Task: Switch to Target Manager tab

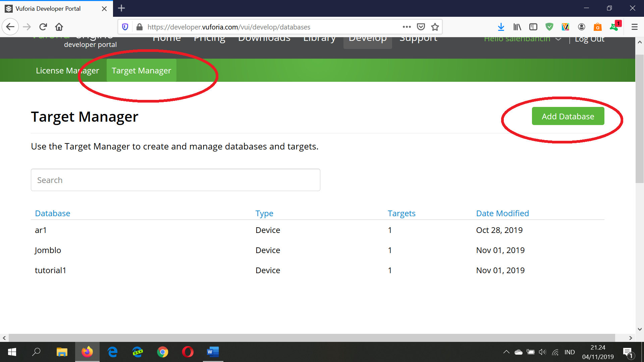Action: [x=141, y=70]
